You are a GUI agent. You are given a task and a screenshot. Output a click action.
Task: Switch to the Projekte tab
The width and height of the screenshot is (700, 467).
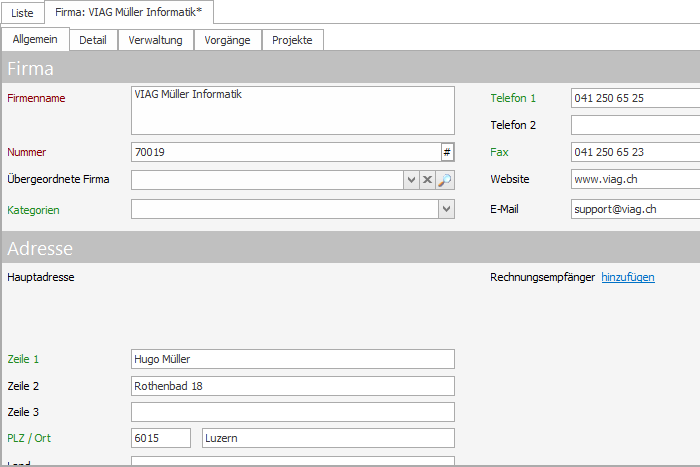[292, 40]
